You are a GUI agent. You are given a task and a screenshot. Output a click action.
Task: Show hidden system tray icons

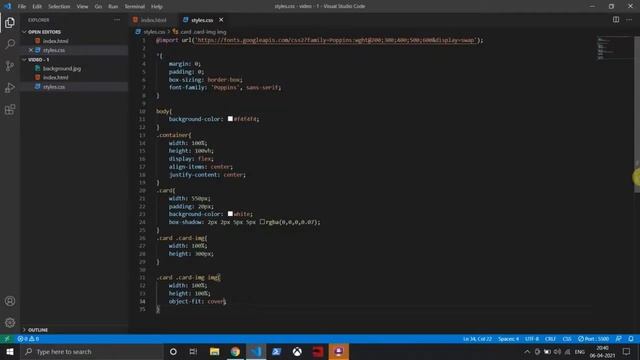point(527,351)
